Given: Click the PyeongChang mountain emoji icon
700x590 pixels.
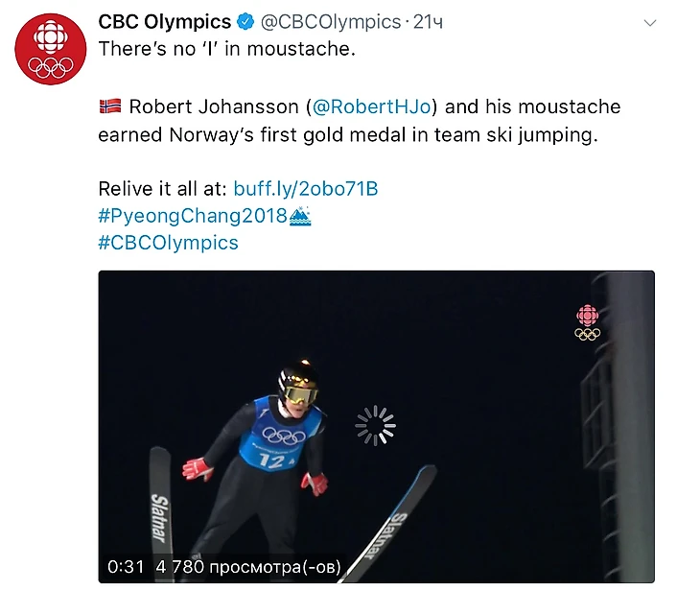Looking at the screenshot, I should tap(300, 216).
